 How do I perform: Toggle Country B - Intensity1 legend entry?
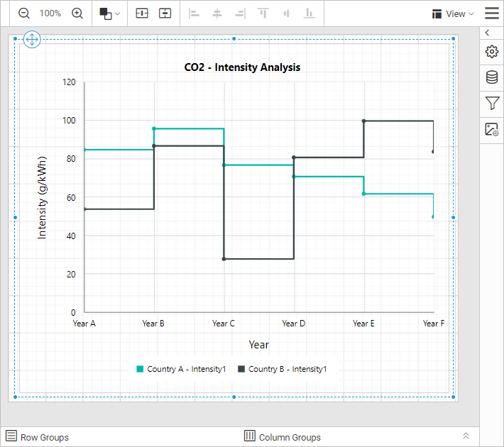coord(282,369)
